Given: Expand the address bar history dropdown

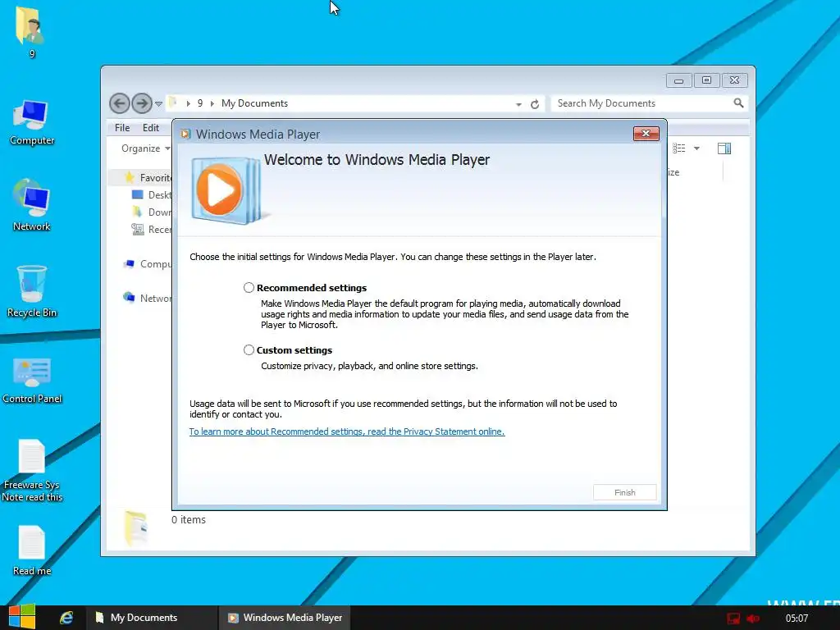Looking at the screenshot, I should pyautogui.click(x=518, y=104).
